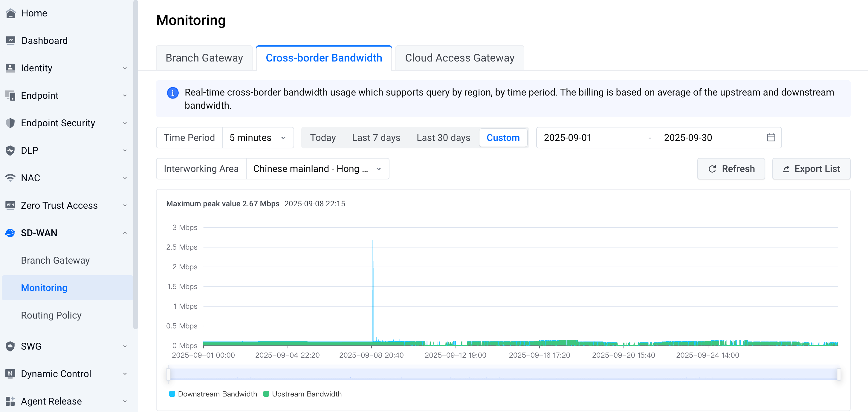The width and height of the screenshot is (868, 412).
Task: Click the Home icon in sidebar
Action: [10, 13]
